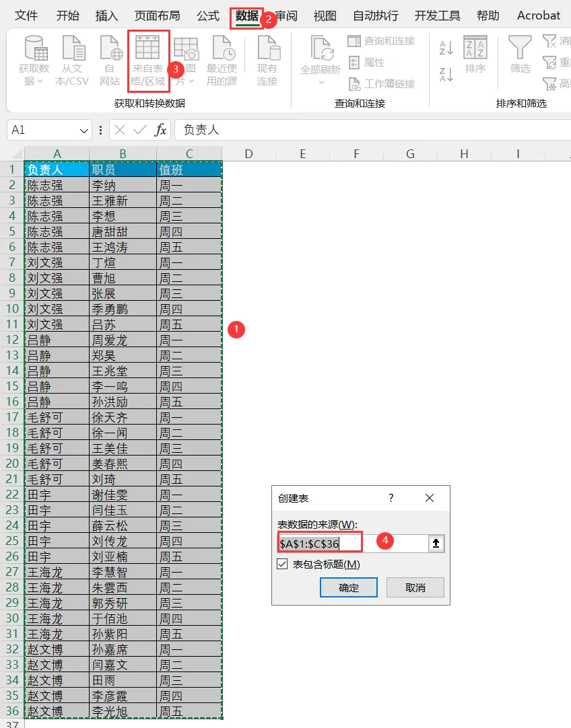Switch to the 开始 tab
Viewport: 571px width, 728px height.
point(68,15)
